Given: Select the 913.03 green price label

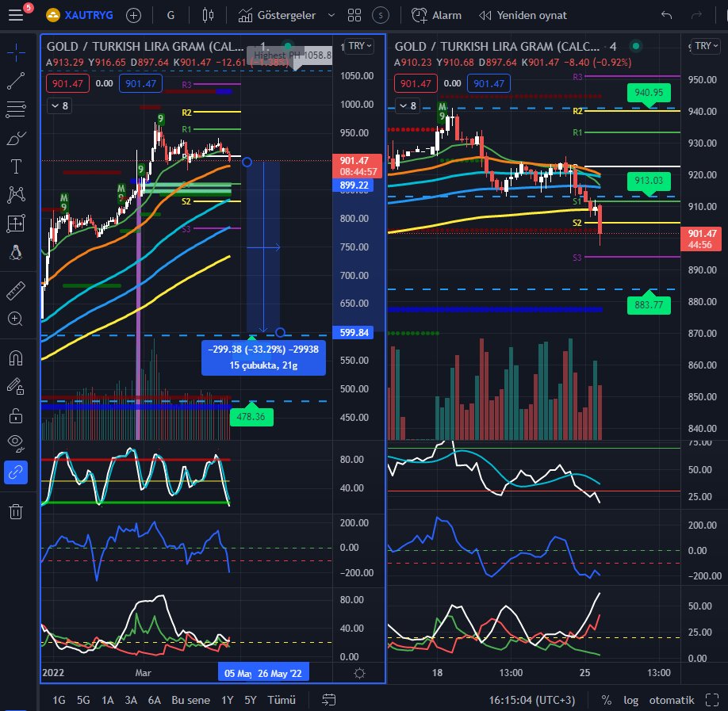Looking at the screenshot, I should point(649,181).
